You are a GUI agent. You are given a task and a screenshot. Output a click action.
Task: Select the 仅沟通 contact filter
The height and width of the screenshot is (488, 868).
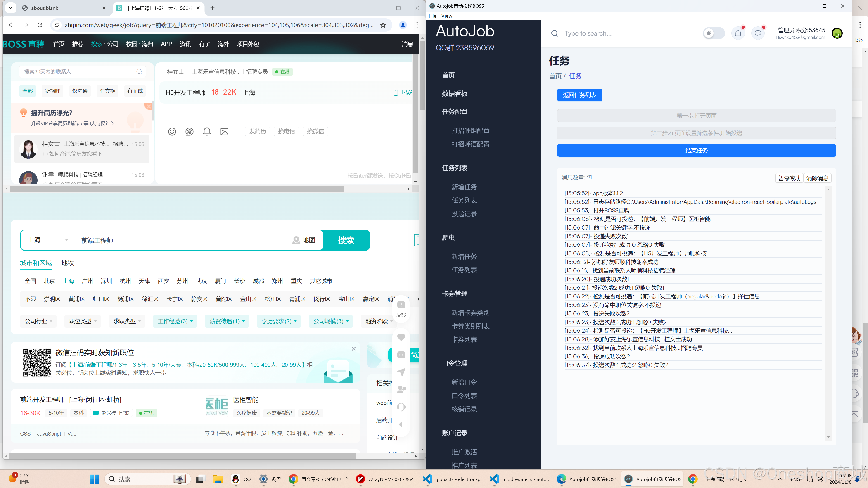point(80,91)
